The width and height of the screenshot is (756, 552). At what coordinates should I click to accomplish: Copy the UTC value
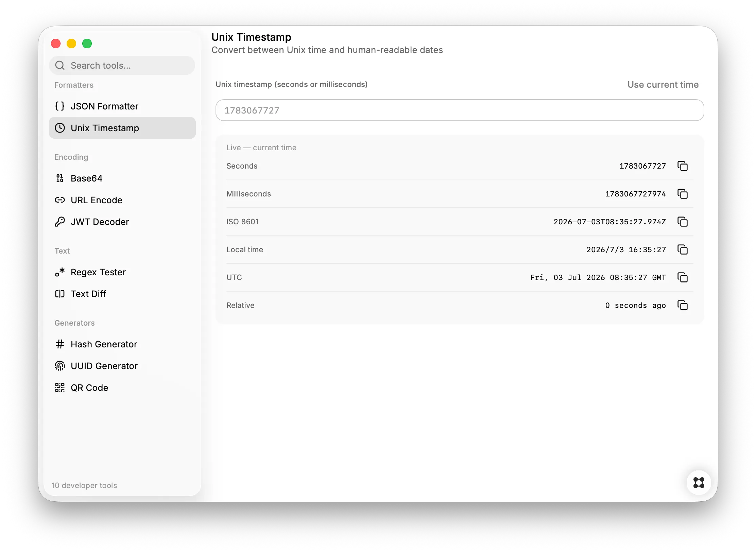682,277
